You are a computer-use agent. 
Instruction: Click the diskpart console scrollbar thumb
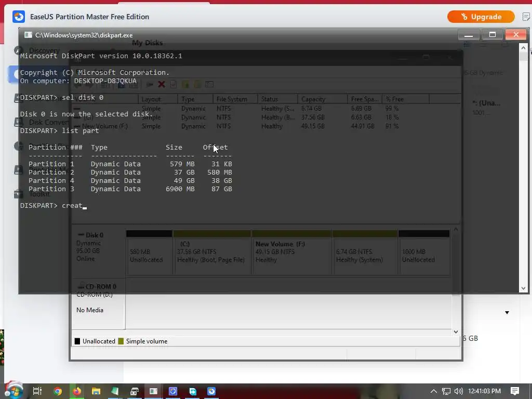point(523,57)
